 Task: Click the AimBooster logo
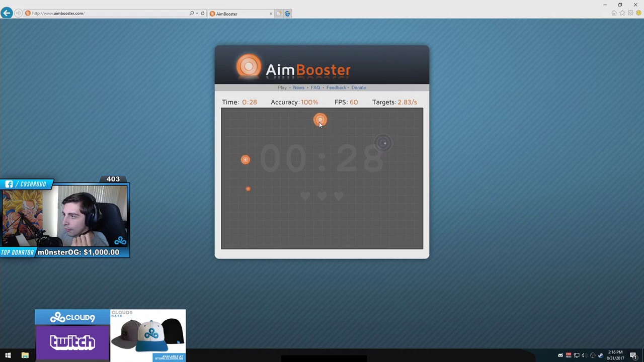[x=294, y=67]
